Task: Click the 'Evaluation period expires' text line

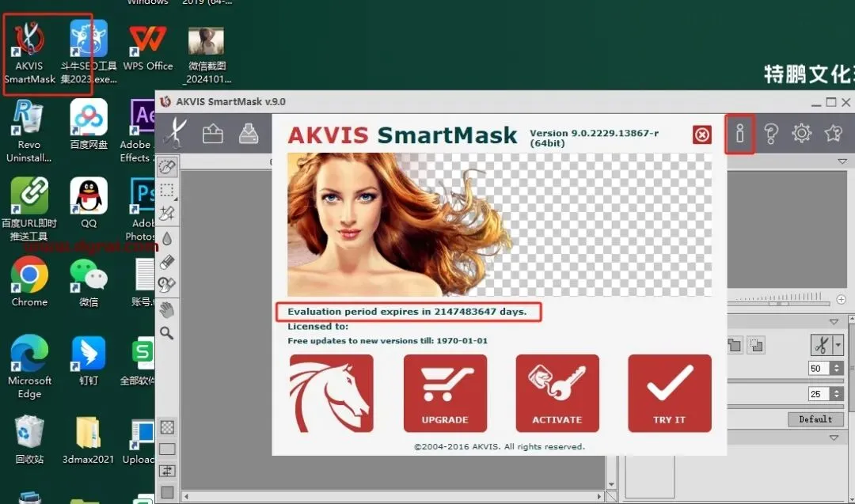Action: (x=408, y=312)
